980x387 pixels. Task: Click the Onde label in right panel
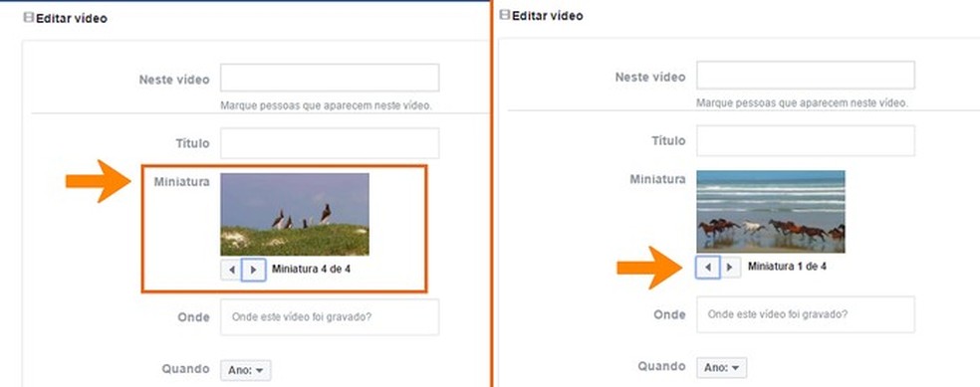pos(669,314)
